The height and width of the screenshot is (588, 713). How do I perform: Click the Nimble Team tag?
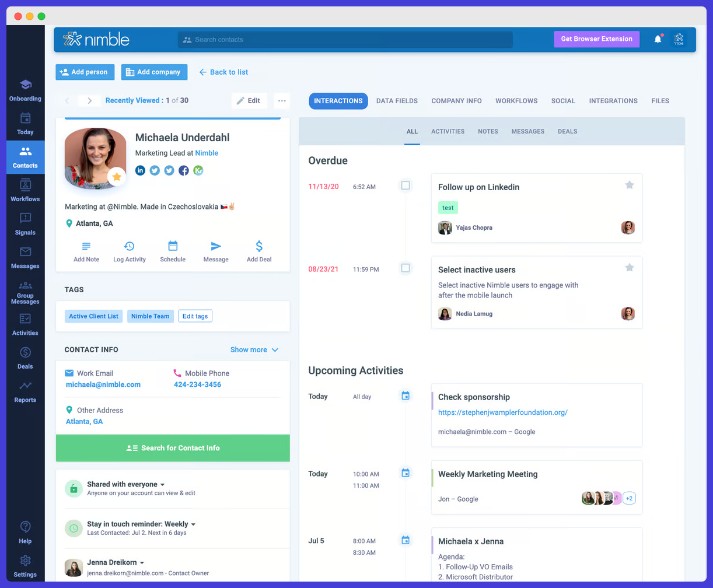click(x=150, y=316)
